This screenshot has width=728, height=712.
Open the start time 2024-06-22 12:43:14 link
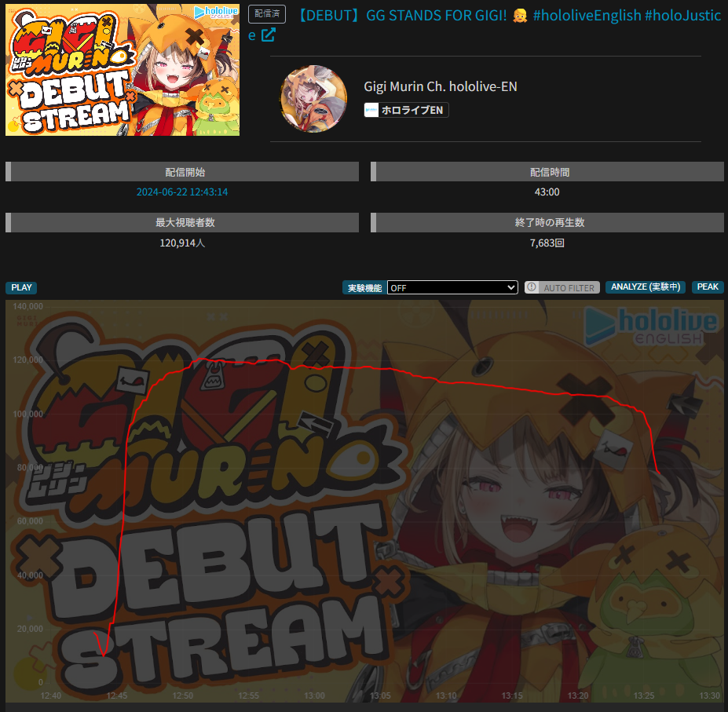click(x=182, y=192)
